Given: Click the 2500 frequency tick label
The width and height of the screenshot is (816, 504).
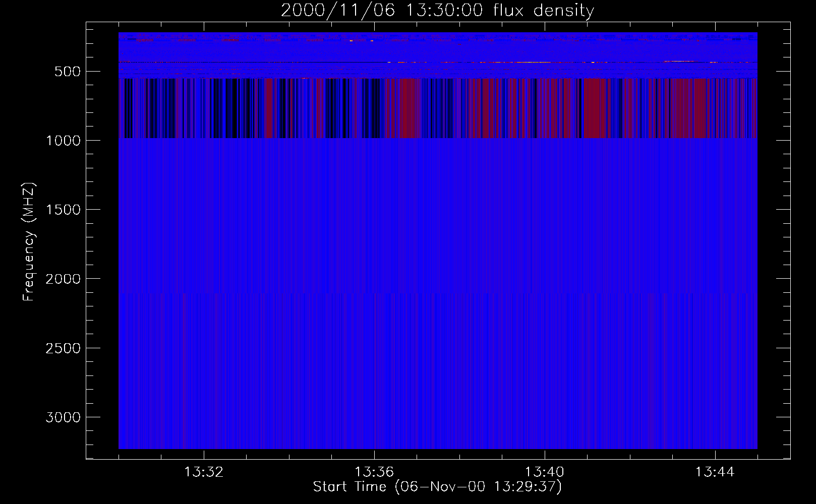Looking at the screenshot, I should pyautogui.click(x=63, y=348).
